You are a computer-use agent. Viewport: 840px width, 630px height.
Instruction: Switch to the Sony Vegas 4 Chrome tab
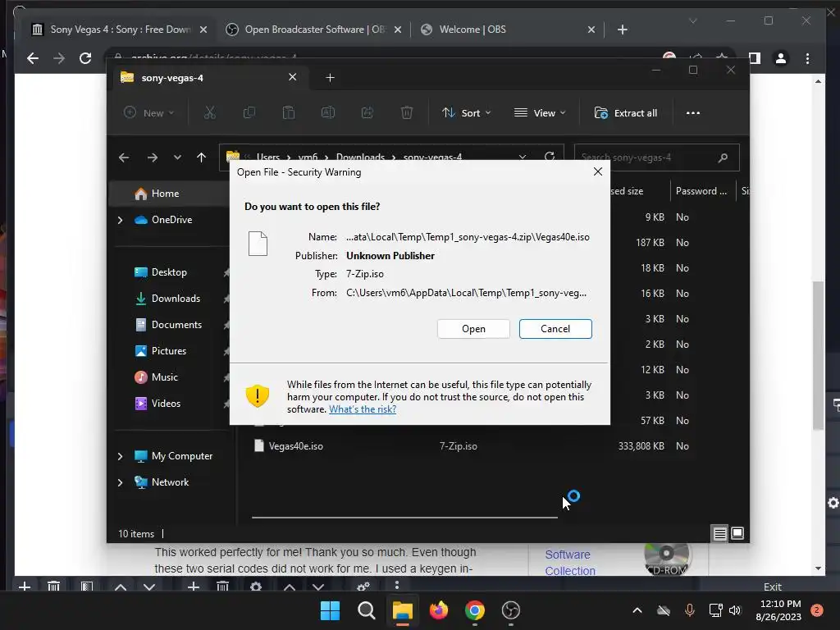click(x=120, y=30)
